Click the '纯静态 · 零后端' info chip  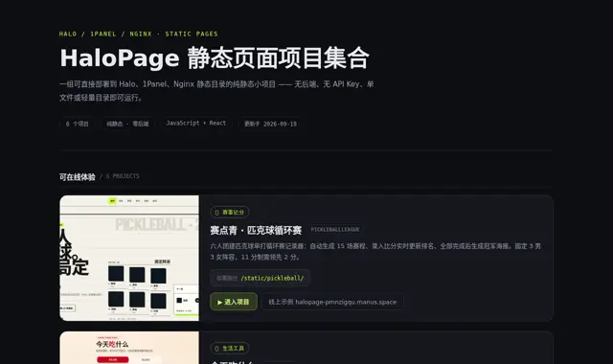coord(127,124)
